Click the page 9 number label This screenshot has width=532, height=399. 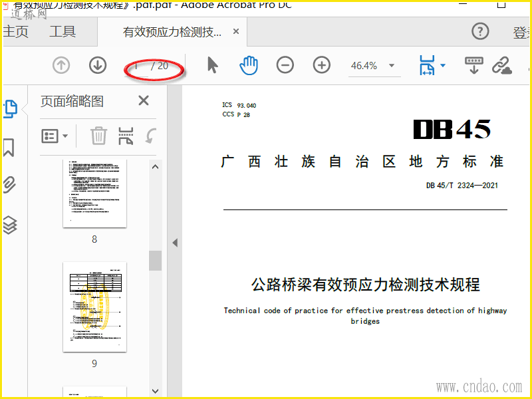tap(94, 363)
